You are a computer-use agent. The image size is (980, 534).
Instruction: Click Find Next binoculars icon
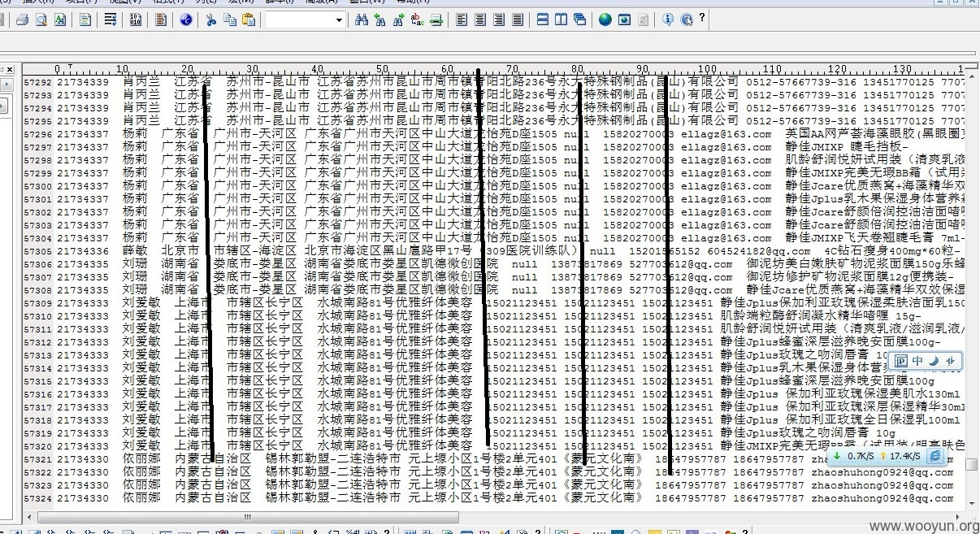pyautogui.click(x=398, y=20)
